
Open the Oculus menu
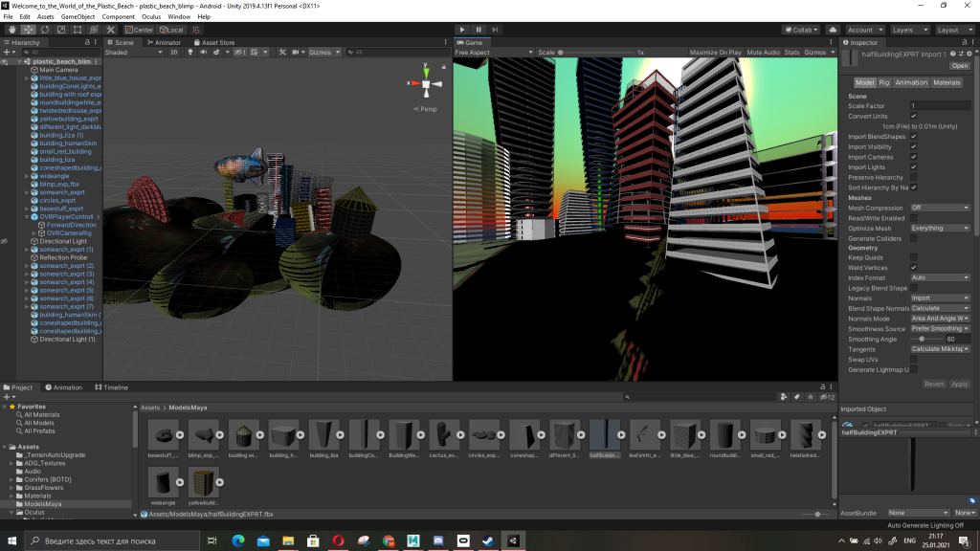(150, 17)
